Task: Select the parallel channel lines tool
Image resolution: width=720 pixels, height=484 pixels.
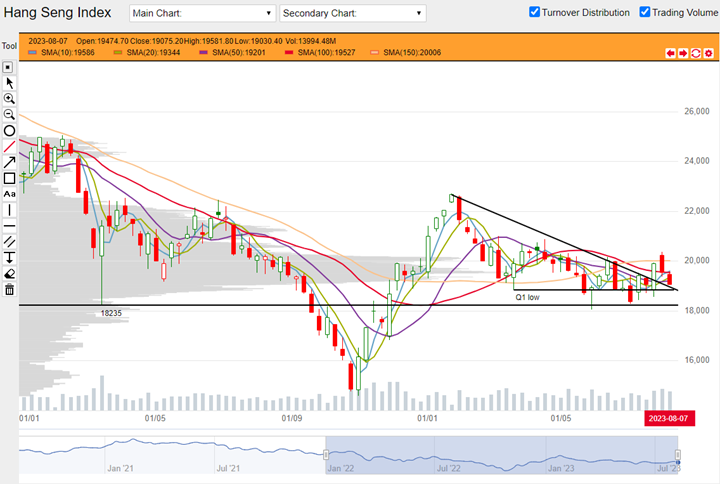Action: [9, 242]
